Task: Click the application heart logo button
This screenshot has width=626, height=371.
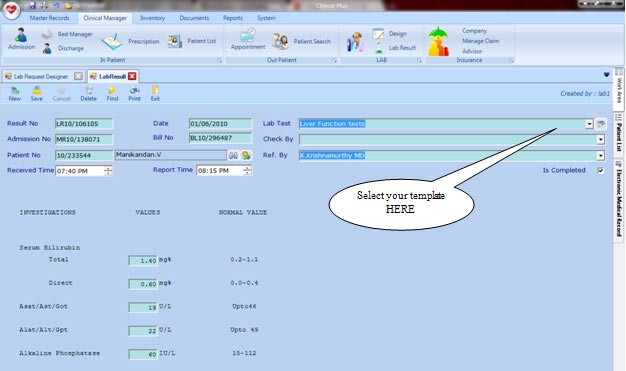Action: coord(11,9)
